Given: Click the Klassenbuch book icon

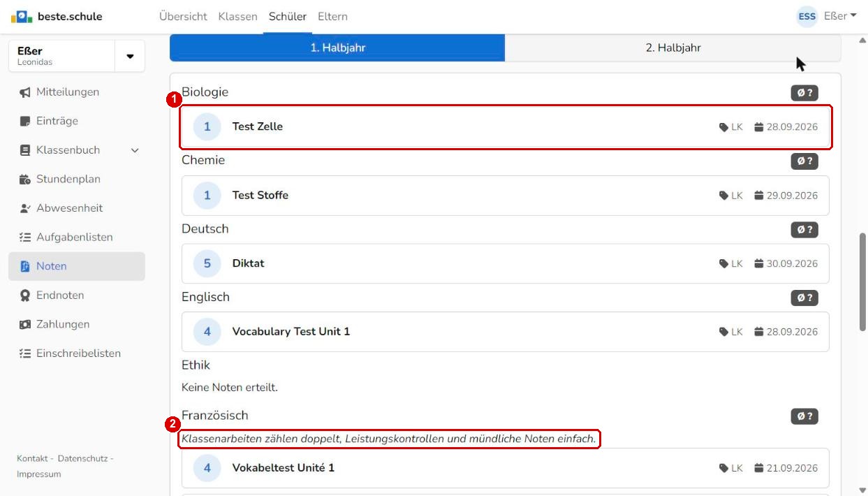Looking at the screenshot, I should tap(25, 150).
